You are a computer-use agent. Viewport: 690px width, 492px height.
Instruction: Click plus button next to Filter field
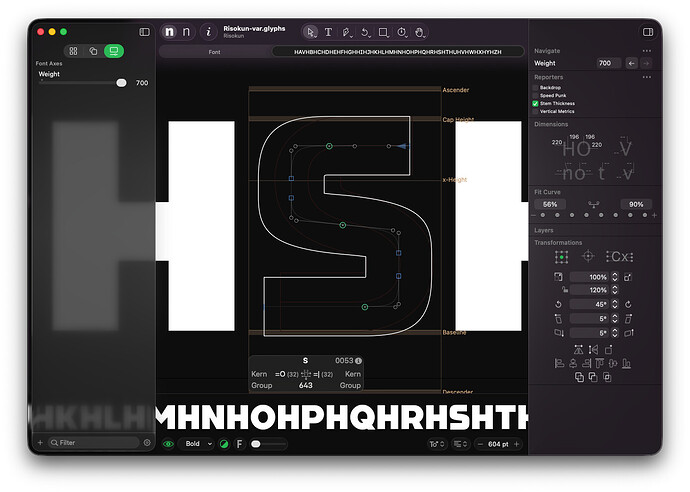[x=40, y=443]
